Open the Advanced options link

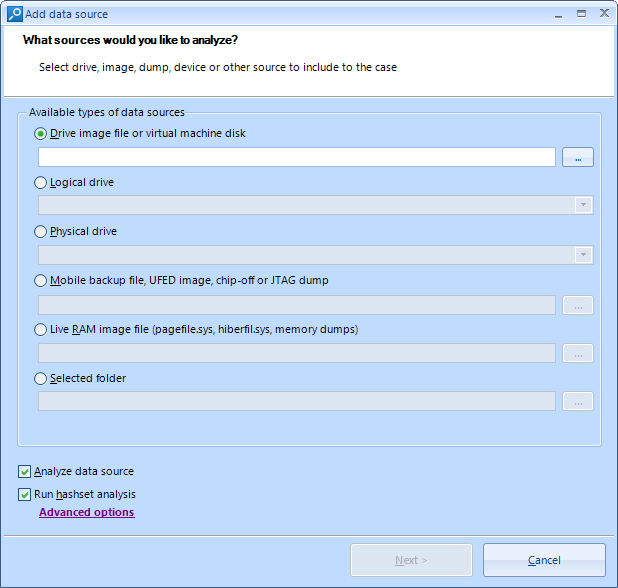point(87,512)
